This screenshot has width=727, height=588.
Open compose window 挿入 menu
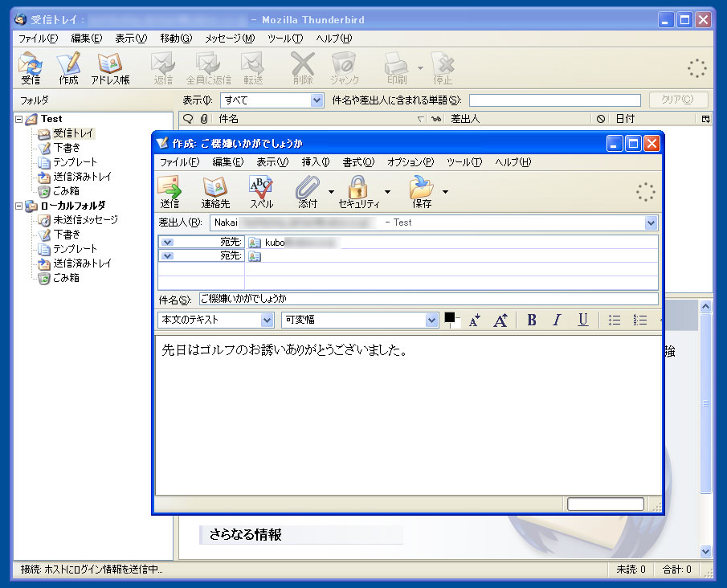(315, 161)
